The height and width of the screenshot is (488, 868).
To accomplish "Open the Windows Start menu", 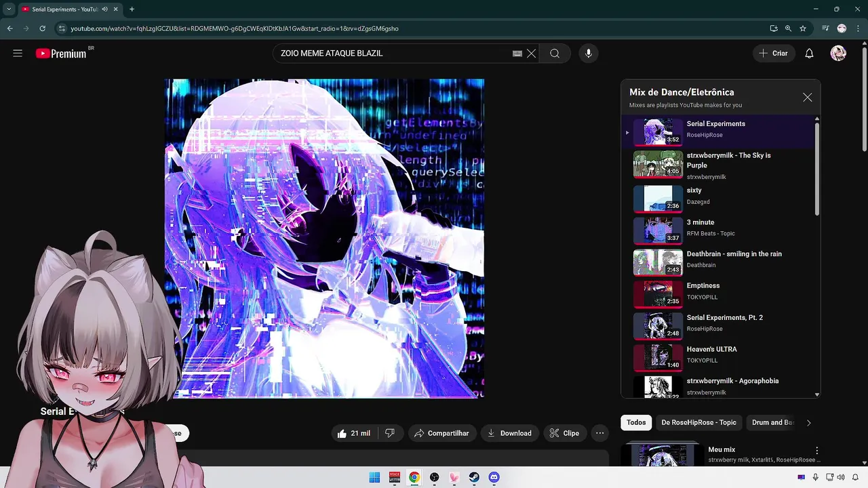I will pyautogui.click(x=374, y=477).
